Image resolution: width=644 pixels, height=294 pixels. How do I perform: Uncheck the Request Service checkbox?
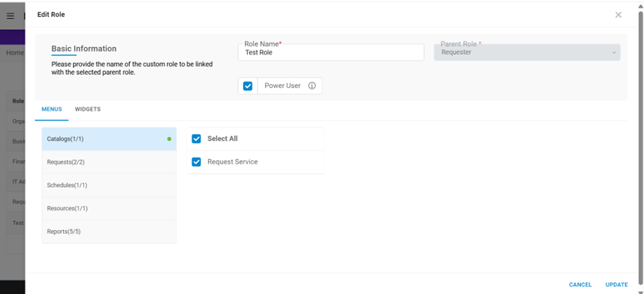click(196, 162)
